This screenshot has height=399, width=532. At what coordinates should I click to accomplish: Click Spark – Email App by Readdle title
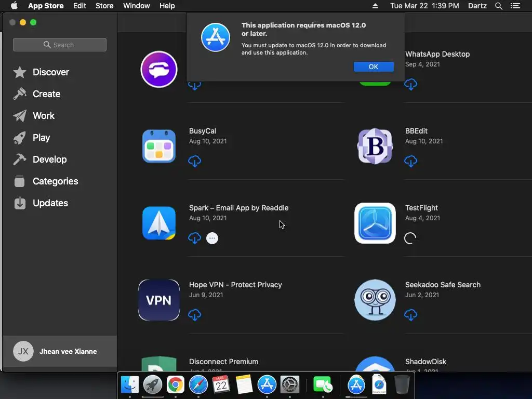[x=239, y=208]
